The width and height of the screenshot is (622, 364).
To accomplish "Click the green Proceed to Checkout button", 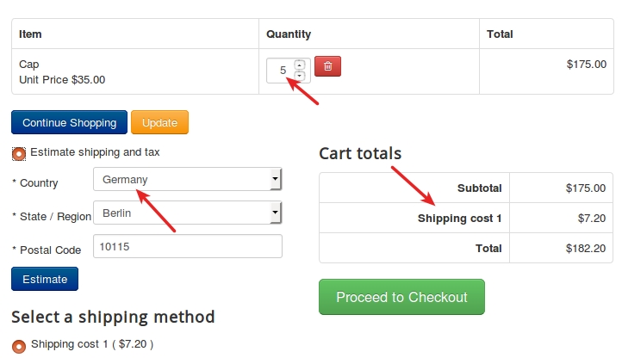I will [401, 297].
